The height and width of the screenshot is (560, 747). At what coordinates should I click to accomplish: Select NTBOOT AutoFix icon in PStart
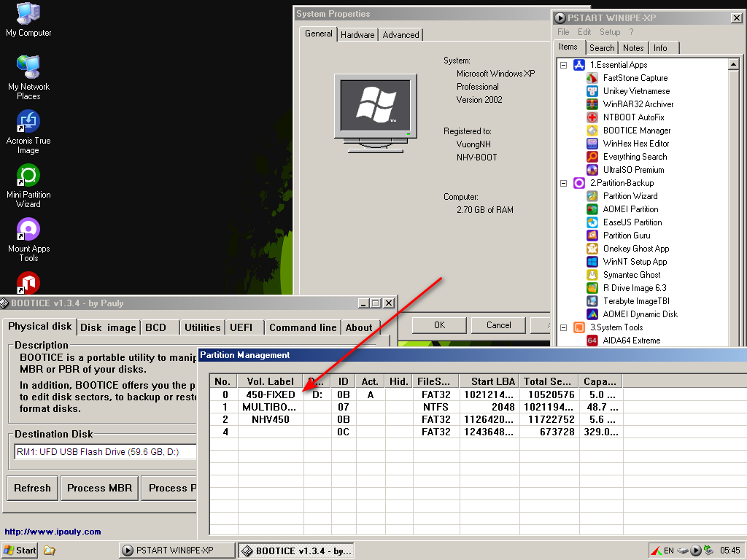pos(592,117)
